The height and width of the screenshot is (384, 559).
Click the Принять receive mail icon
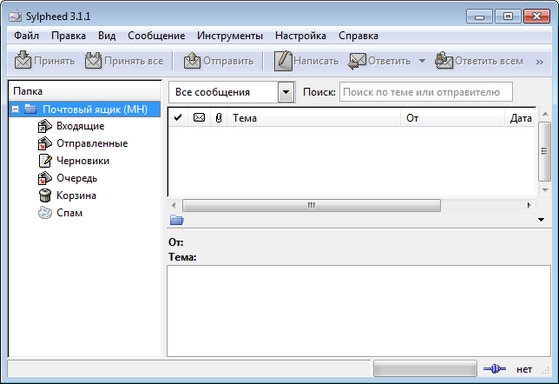[x=23, y=60]
